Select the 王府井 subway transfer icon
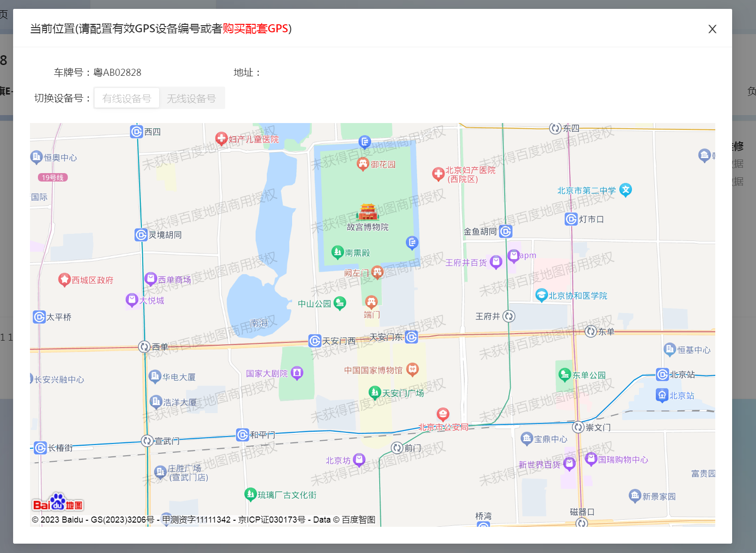756x553 pixels. point(509,316)
